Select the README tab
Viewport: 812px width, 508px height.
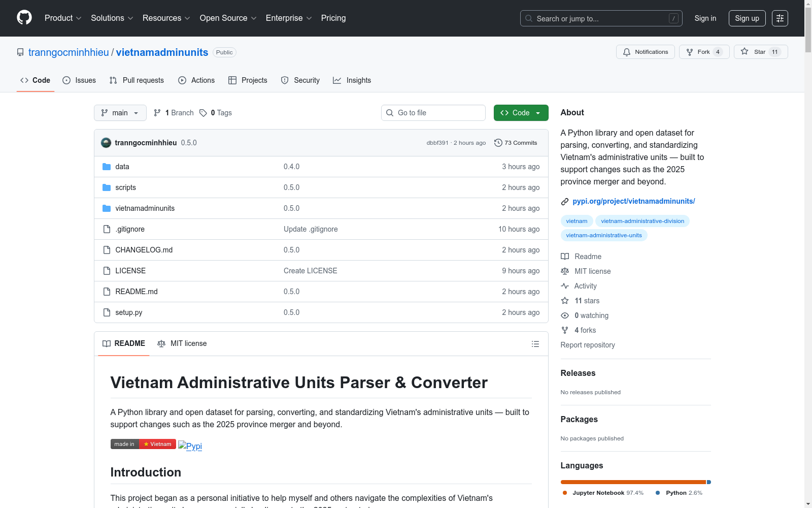coord(124,343)
